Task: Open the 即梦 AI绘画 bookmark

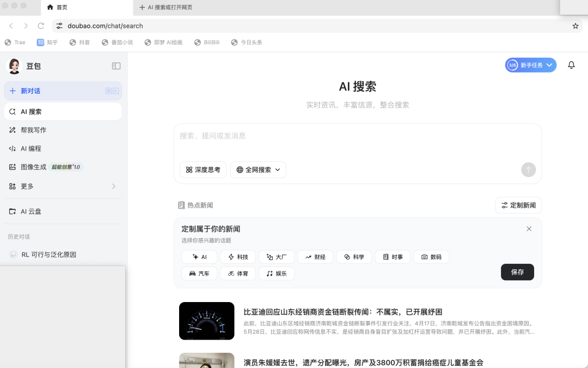Action: click(163, 43)
